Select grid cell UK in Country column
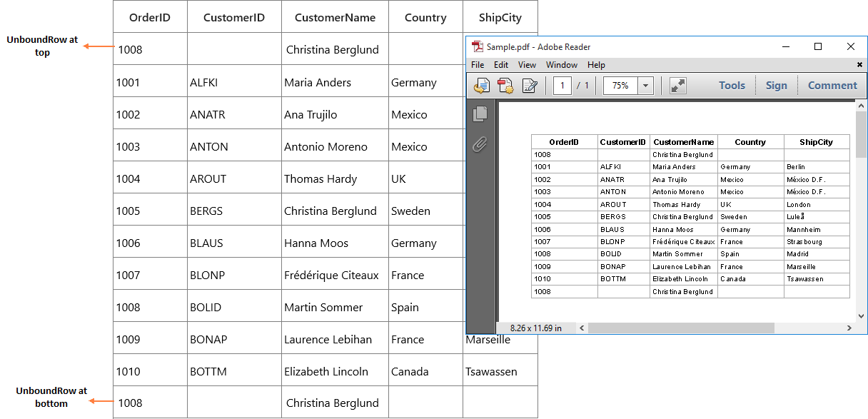 point(425,178)
